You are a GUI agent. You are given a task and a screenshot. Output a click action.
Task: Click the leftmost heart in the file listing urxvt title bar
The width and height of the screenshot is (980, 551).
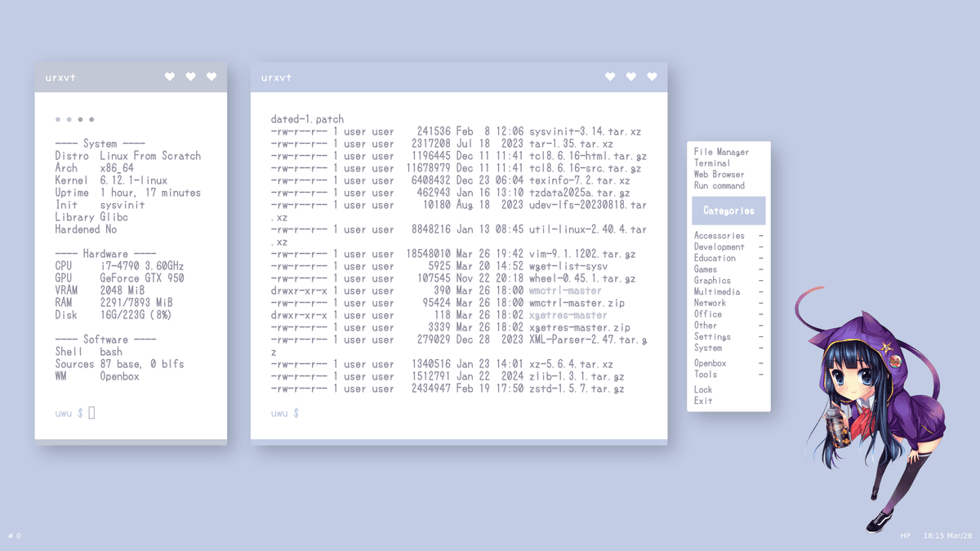pos(610,77)
